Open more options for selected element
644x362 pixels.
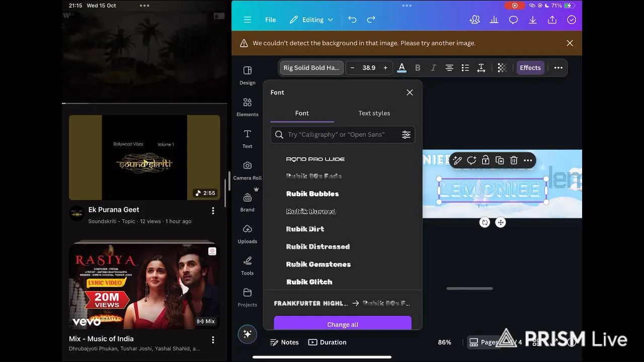pos(528,160)
